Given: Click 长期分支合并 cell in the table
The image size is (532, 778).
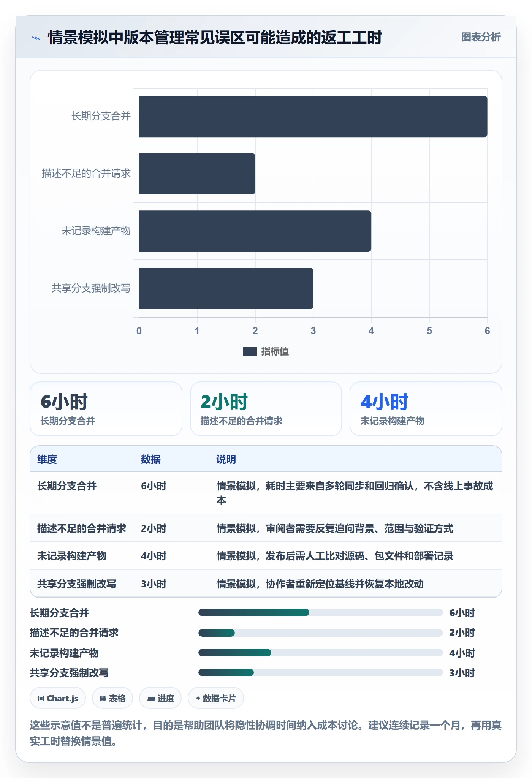Looking at the screenshot, I should pyautogui.click(x=67, y=486).
